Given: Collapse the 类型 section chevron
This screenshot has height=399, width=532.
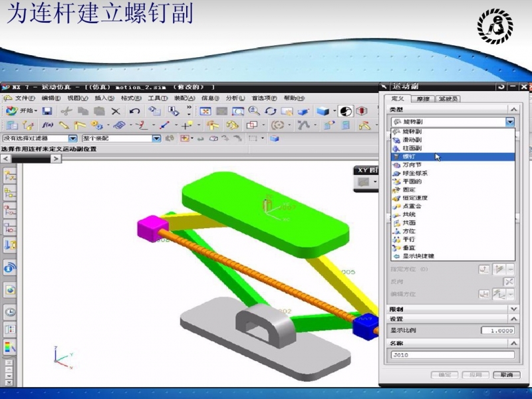Looking at the screenshot, I should click(x=513, y=110).
